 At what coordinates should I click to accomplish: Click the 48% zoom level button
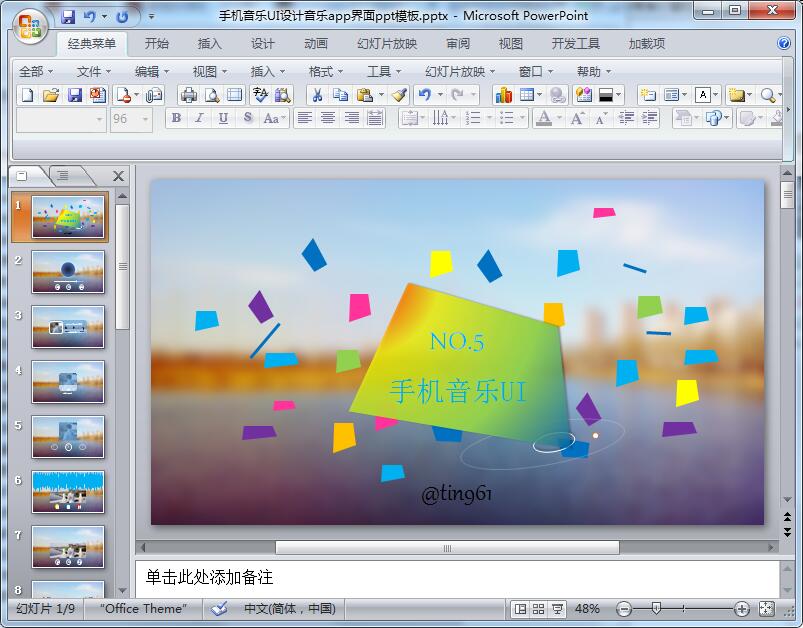(x=587, y=609)
